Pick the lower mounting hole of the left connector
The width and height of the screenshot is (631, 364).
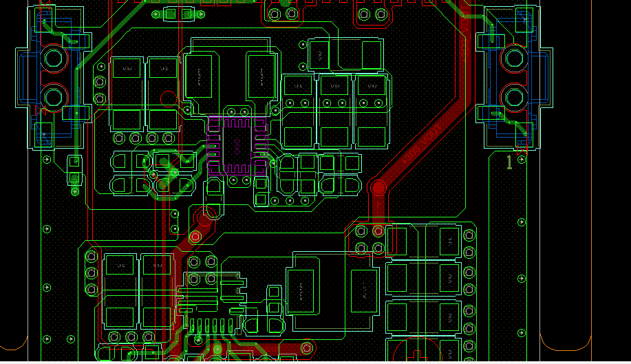point(54,97)
